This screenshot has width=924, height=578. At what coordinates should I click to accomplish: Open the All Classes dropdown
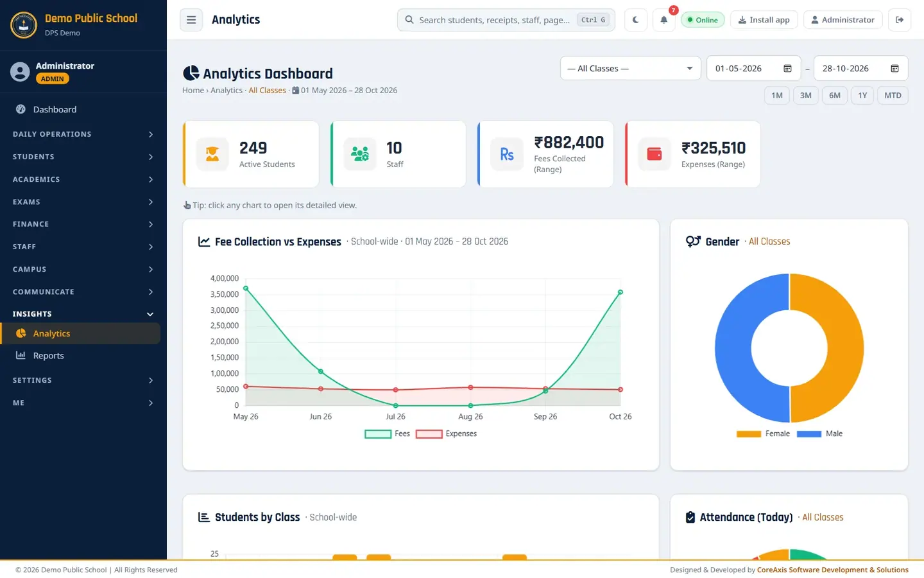tap(630, 68)
